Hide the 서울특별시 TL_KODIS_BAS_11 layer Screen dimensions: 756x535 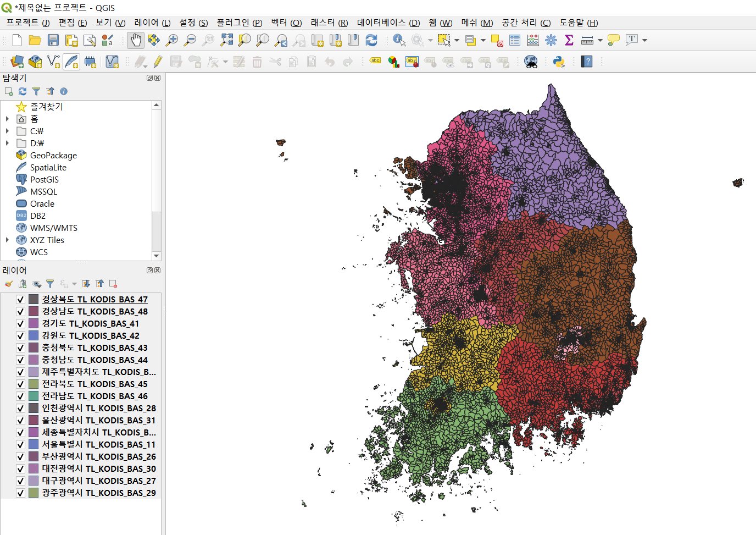coord(20,444)
